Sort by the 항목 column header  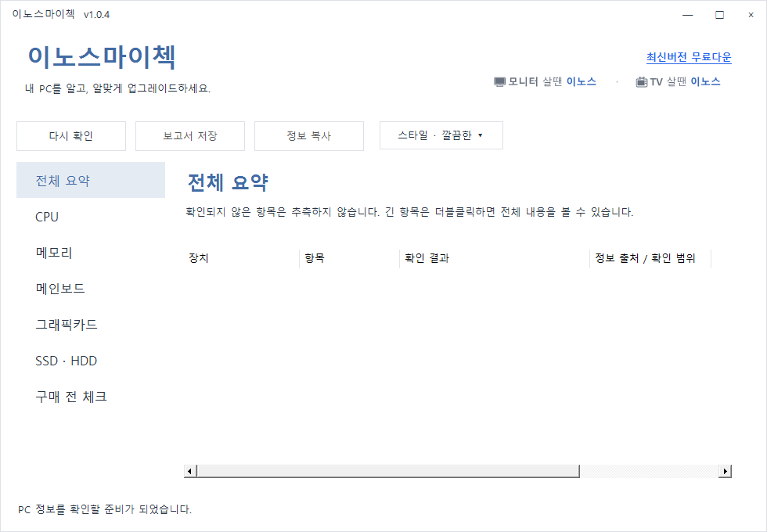(349, 258)
